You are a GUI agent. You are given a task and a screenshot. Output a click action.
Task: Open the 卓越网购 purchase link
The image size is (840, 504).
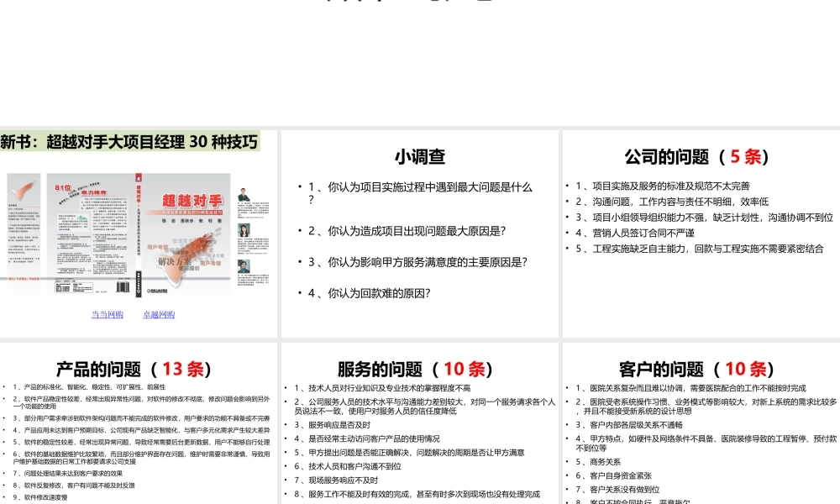pyautogui.click(x=161, y=313)
